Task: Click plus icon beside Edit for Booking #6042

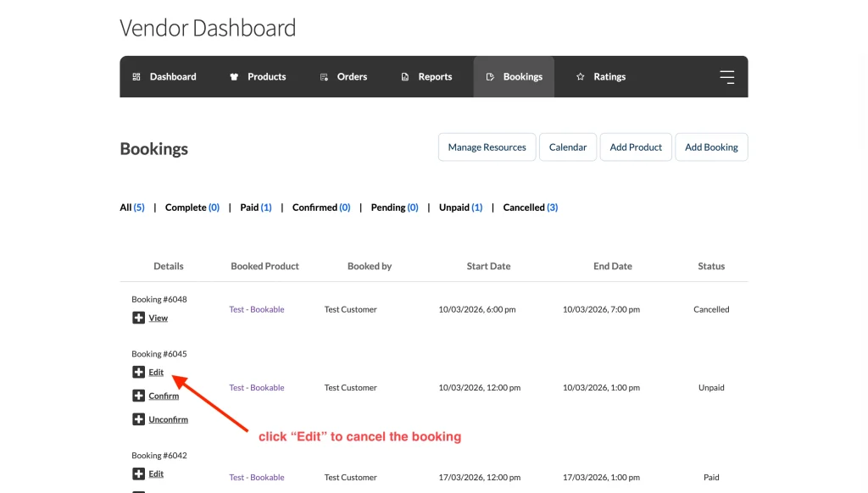Action: click(138, 474)
